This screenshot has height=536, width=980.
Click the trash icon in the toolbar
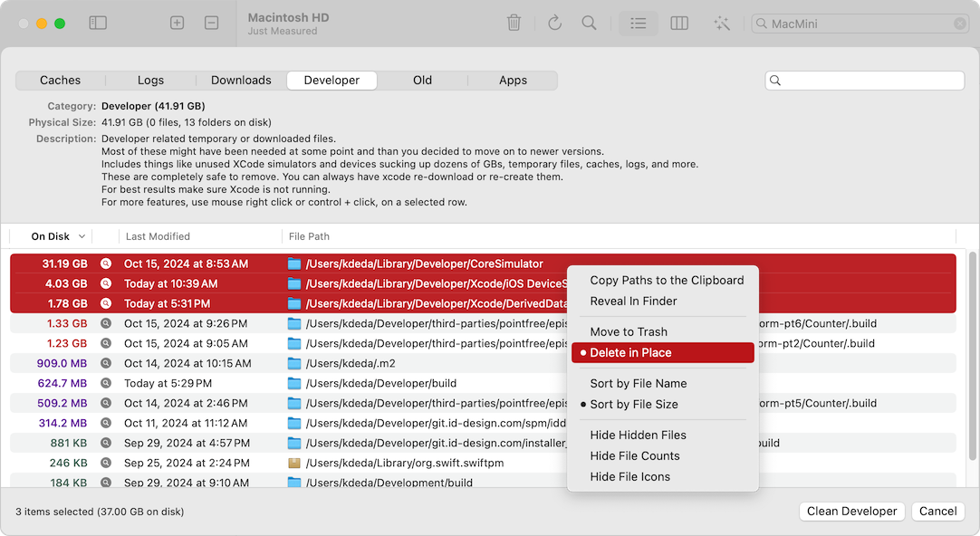click(x=514, y=24)
